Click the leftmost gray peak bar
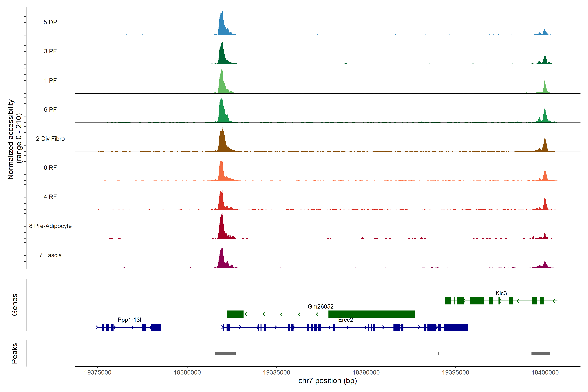Image resolution: width=588 pixels, height=392 pixels. tap(225, 353)
